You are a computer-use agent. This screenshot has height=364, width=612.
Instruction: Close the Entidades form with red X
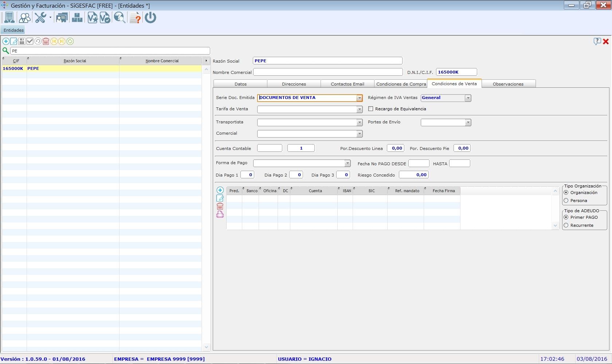click(606, 41)
